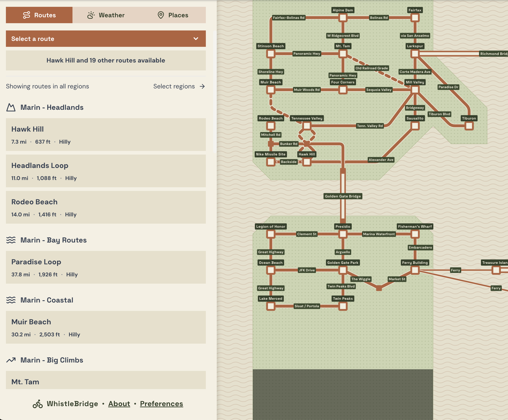
Task: Click the WhistleBridge bicycle logo icon
Action: (38, 404)
